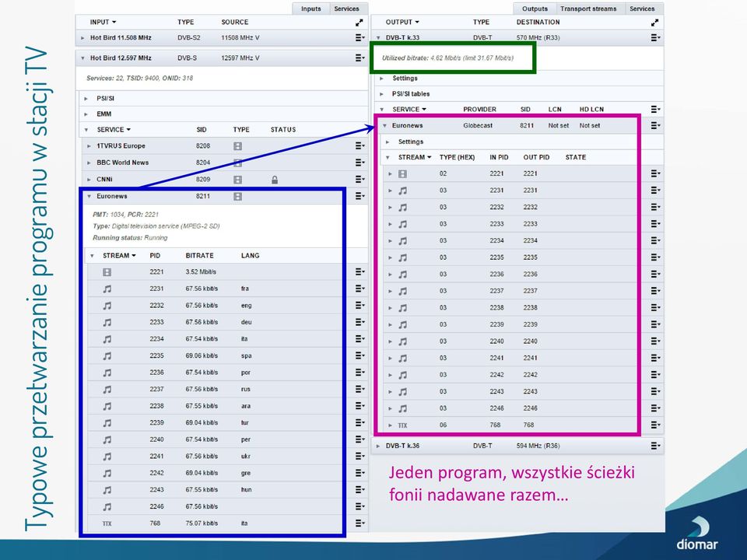Click the audio note icon for eng stream
The width and height of the screenshot is (747, 560).
107,305
